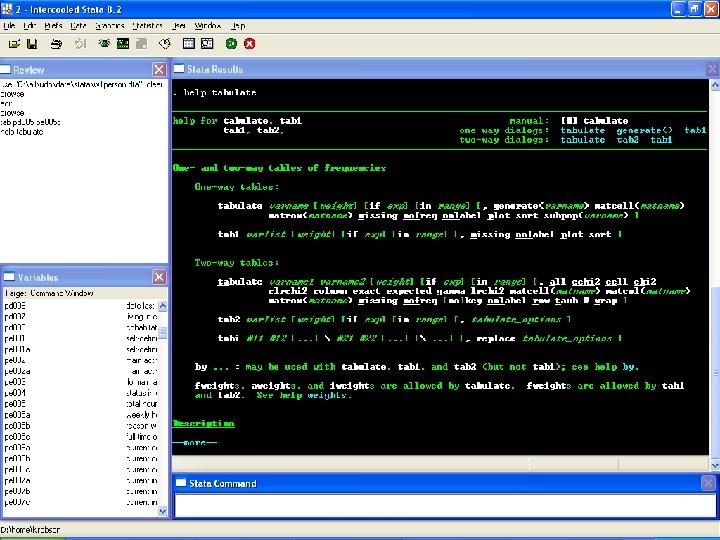The width and height of the screenshot is (720, 540).
Task: Click the Description heading in help output
Action: [203, 423]
